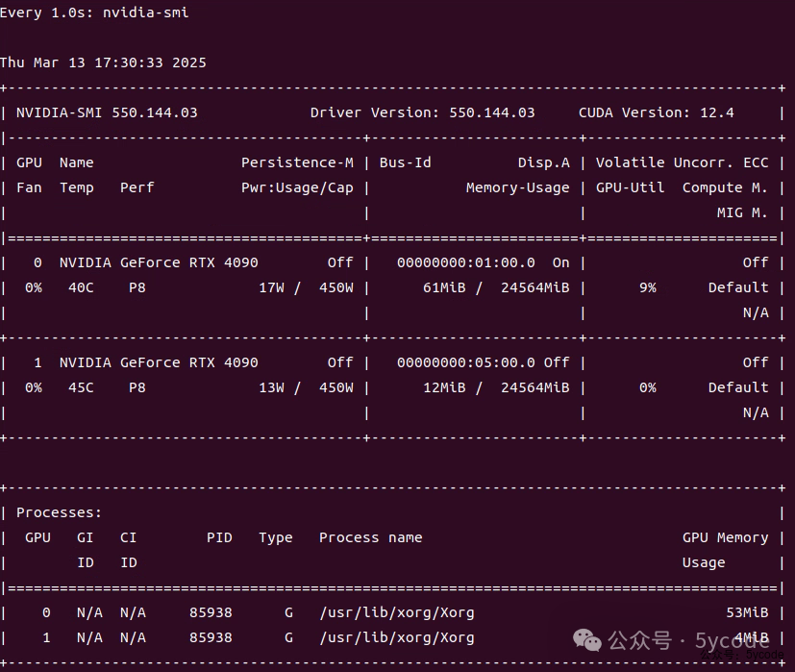Click the "PID" column header
This screenshot has width=795, height=672.
click(219, 537)
